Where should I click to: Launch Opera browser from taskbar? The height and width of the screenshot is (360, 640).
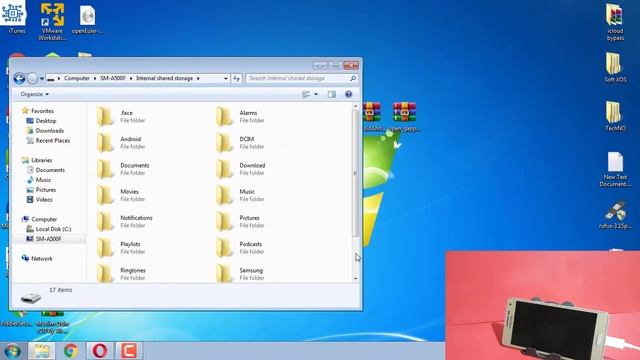(x=100, y=351)
